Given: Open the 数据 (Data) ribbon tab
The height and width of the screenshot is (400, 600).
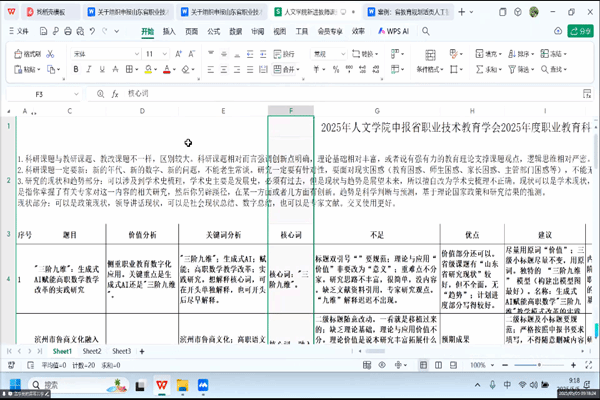Looking at the screenshot, I should 235,31.
